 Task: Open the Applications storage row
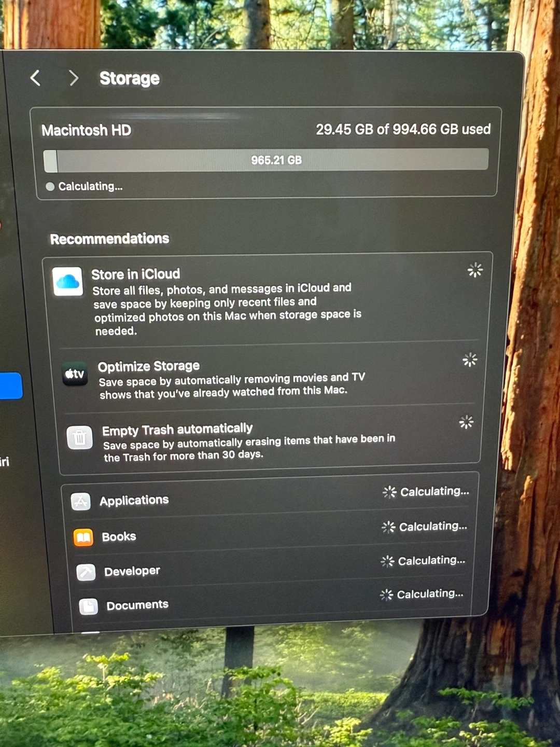point(270,498)
